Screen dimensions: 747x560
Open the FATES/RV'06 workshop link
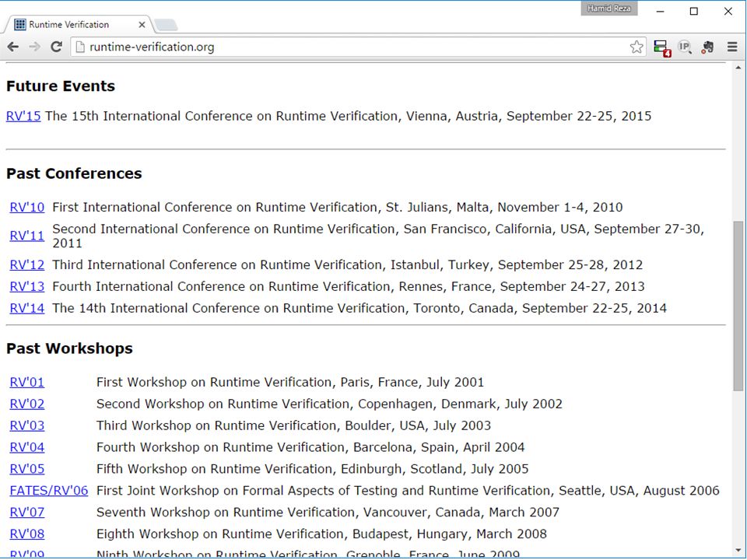tap(49, 491)
